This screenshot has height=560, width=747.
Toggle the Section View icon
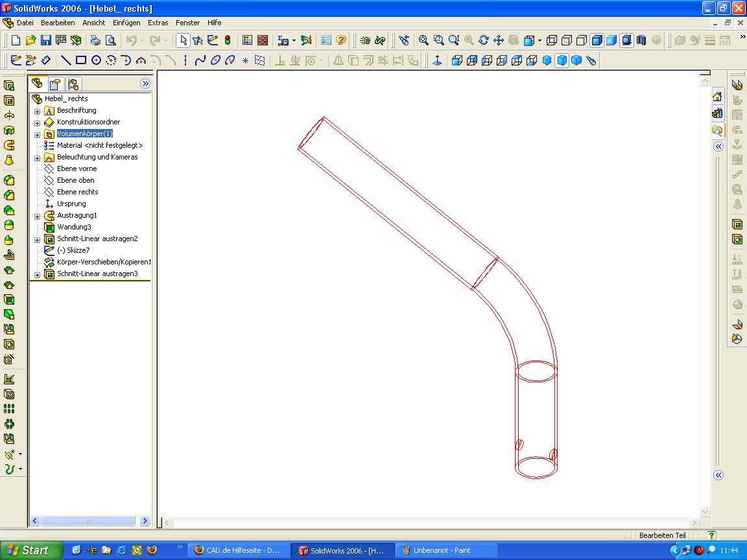point(642,40)
